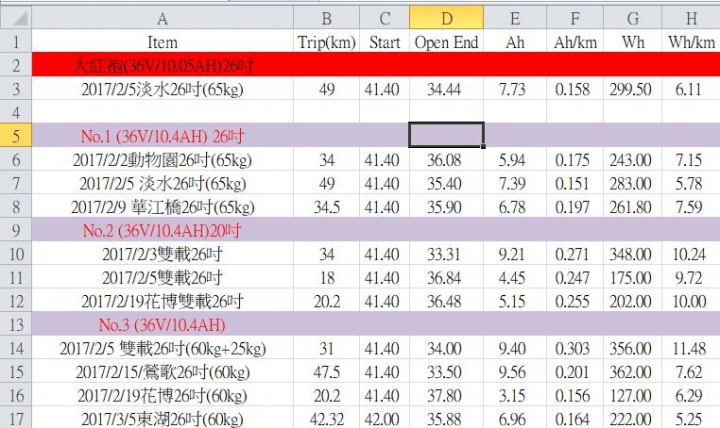The width and height of the screenshot is (720, 428).
Task: Select column C header
Action: (385, 18)
